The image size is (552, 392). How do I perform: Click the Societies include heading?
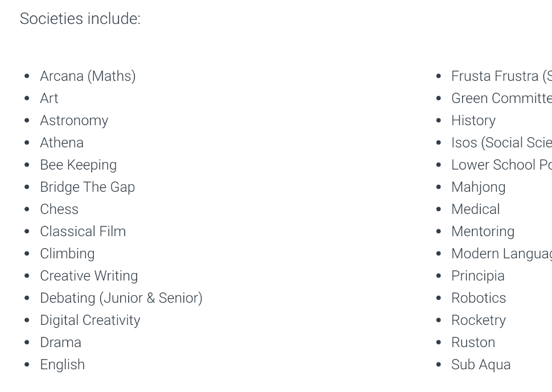(80, 18)
